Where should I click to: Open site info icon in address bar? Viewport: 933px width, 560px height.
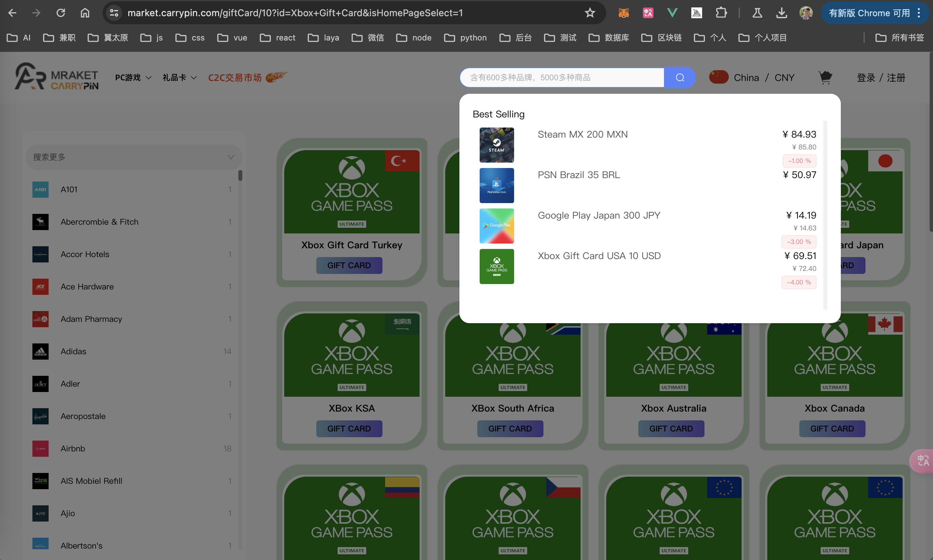point(114,13)
